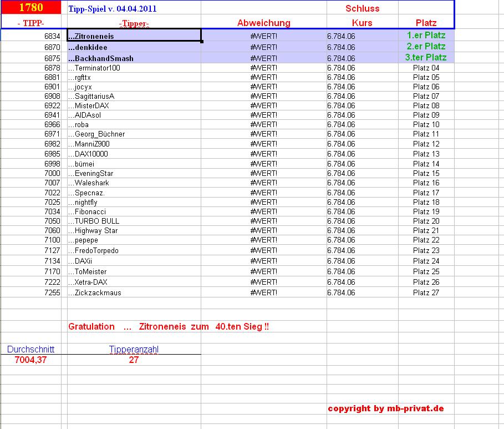The image size is (504, 429).
Task: Click the Kurs header cell
Action: [362, 23]
